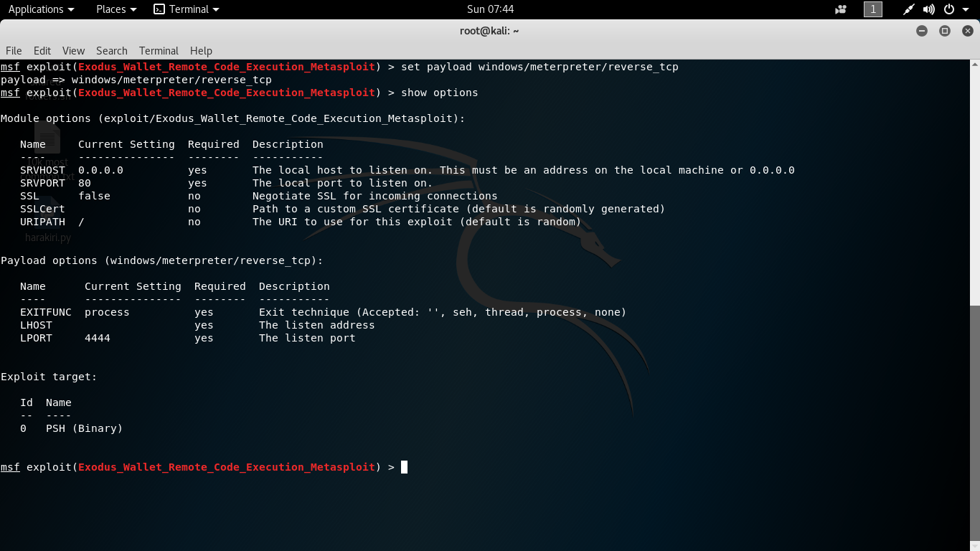Open the Edit menu
980x551 pixels.
42,51
